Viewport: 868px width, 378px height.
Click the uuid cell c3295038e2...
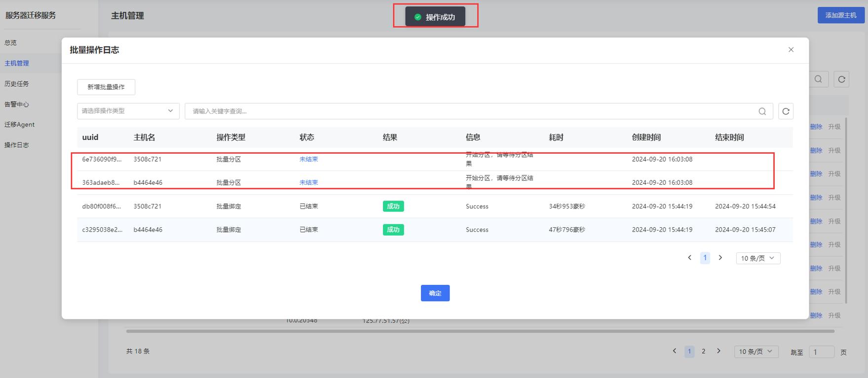click(102, 230)
